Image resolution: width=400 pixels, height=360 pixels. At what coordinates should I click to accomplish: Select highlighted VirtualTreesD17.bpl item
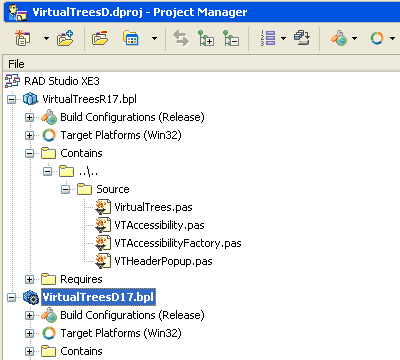[x=98, y=297]
